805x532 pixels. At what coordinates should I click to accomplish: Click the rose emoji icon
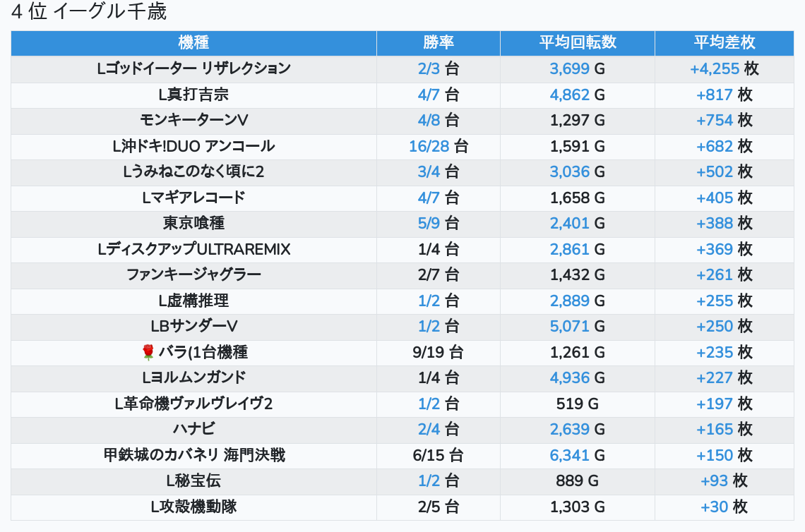click(x=148, y=351)
